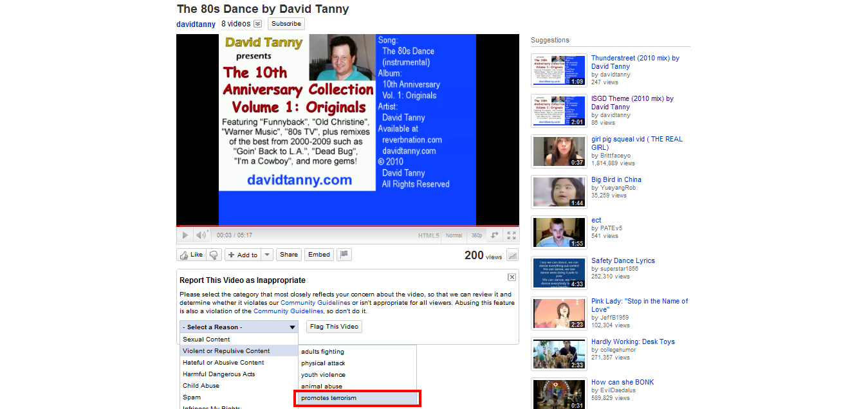
Task: Seek using the red video progress bar
Action: tap(347, 226)
